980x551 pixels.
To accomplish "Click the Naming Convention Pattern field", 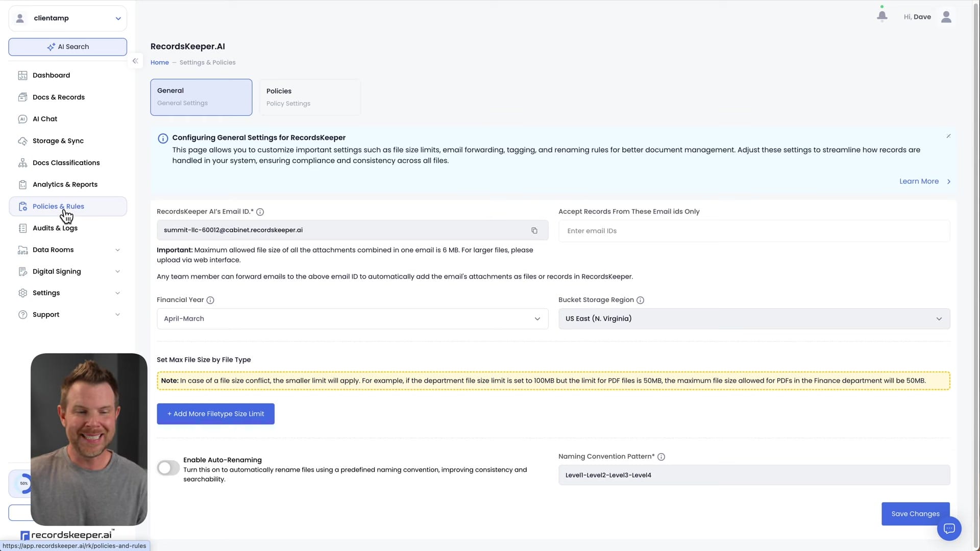I will pos(754,475).
